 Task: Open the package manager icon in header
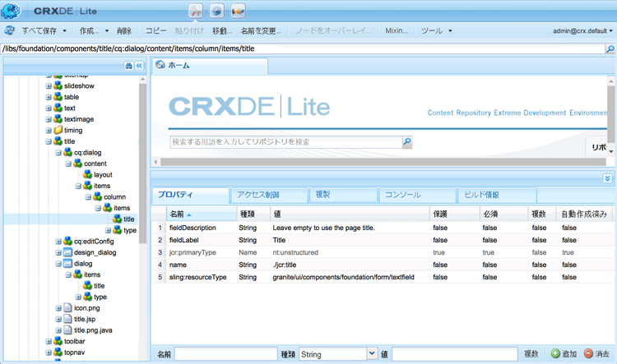pos(216,11)
